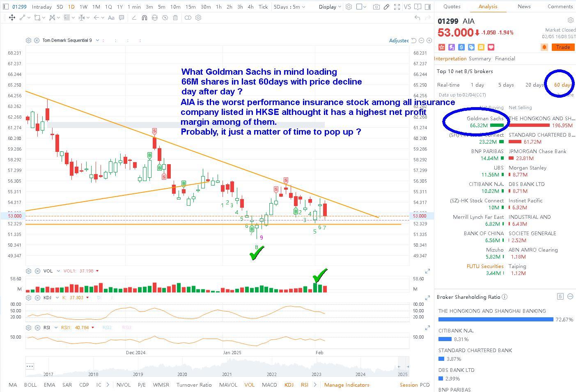Open the Comments tab
The width and height of the screenshot is (576, 392).
pyautogui.click(x=560, y=7)
